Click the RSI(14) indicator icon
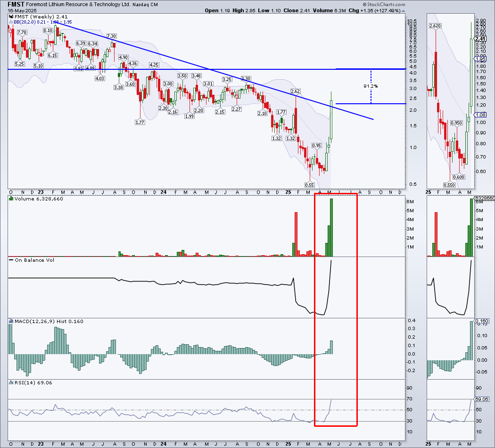 pyautogui.click(x=10, y=382)
